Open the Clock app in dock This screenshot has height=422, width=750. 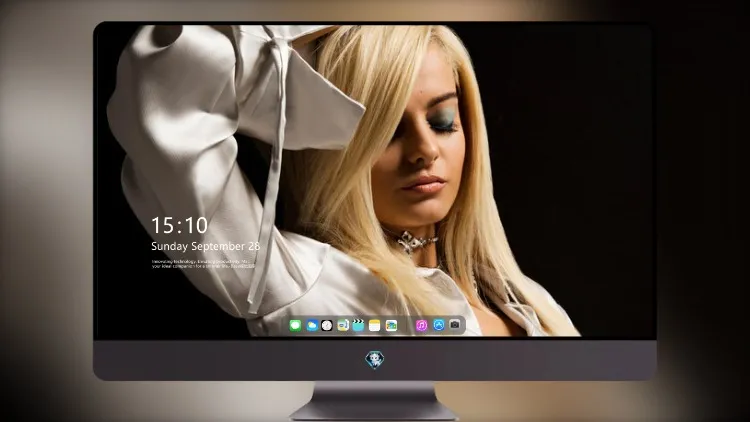pos(327,325)
